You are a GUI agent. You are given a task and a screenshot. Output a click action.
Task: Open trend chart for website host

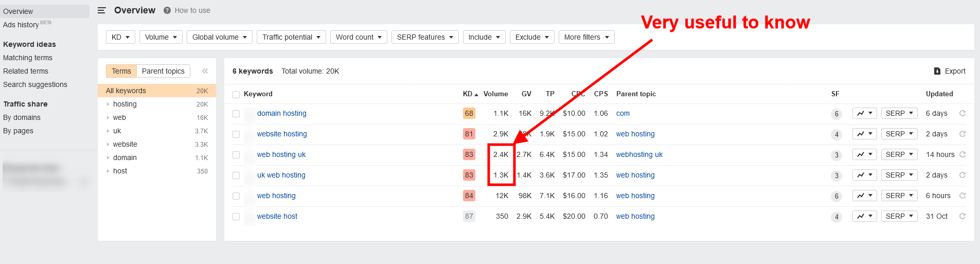click(864, 216)
